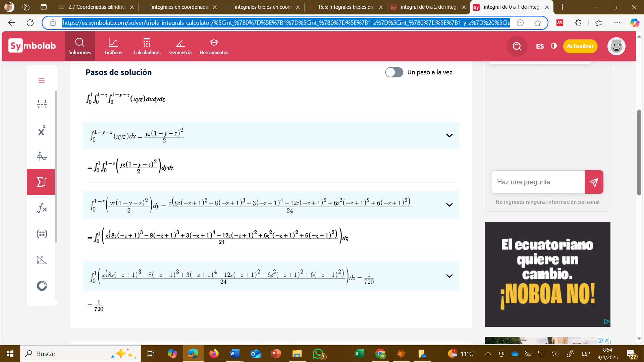Open the user profile avatar
Viewport: 644px width, 362px height.
coord(616,46)
